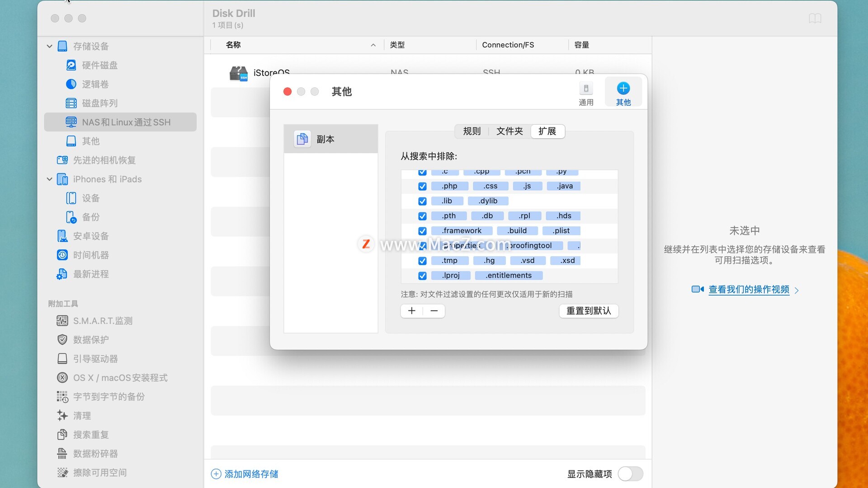Image resolution: width=868 pixels, height=488 pixels.
Task: Uncheck the .php extension row checkbox
Action: (x=422, y=186)
